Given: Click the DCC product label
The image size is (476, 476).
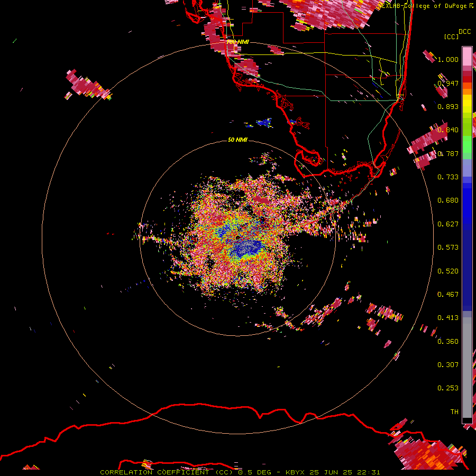Looking at the screenshot, I should click(465, 32).
